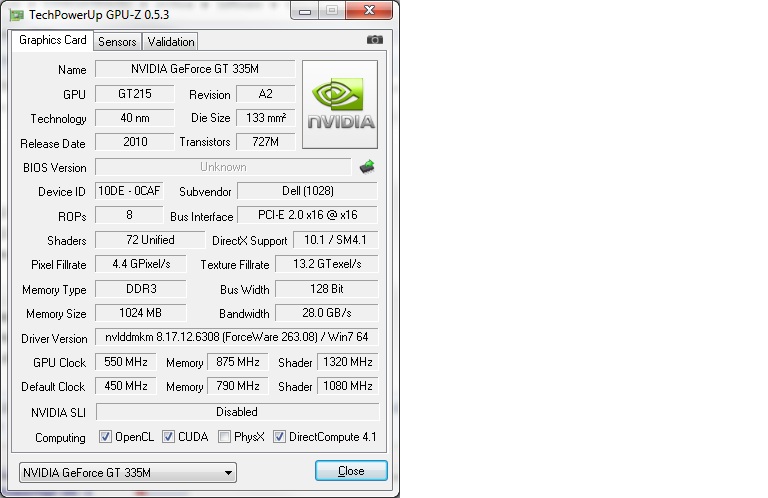This screenshot has height=498, width=768.
Task: Select the Name field NVIDIA GeForce GT 335M
Action: pyautogui.click(x=195, y=69)
